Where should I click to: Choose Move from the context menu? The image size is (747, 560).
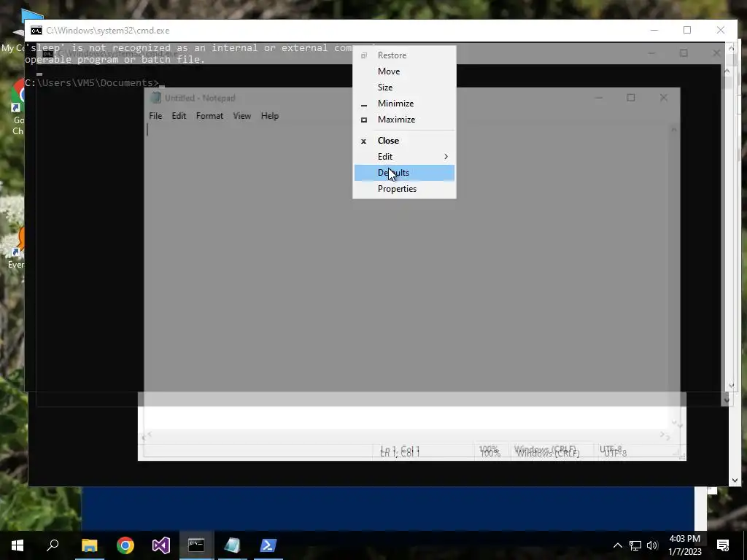coord(404,71)
